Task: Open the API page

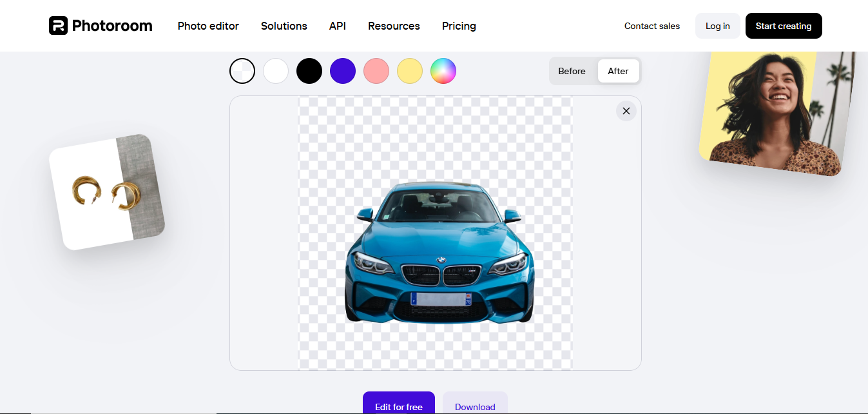Action: point(337,26)
